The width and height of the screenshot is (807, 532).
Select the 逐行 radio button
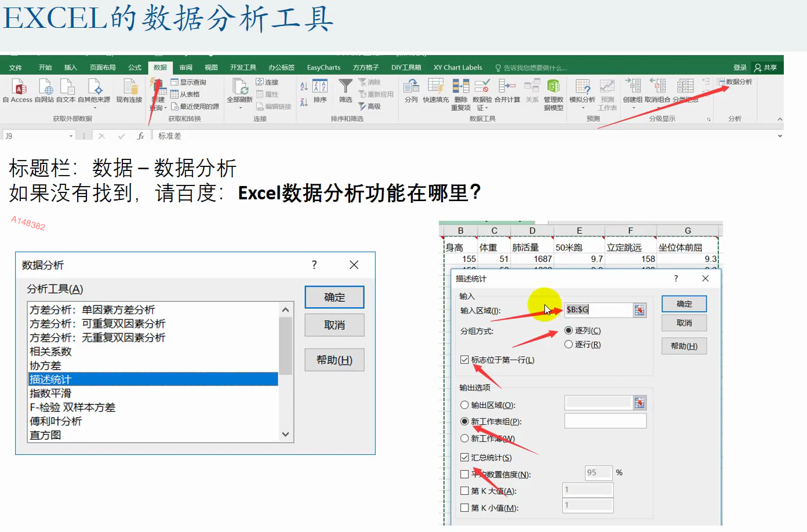(x=568, y=344)
